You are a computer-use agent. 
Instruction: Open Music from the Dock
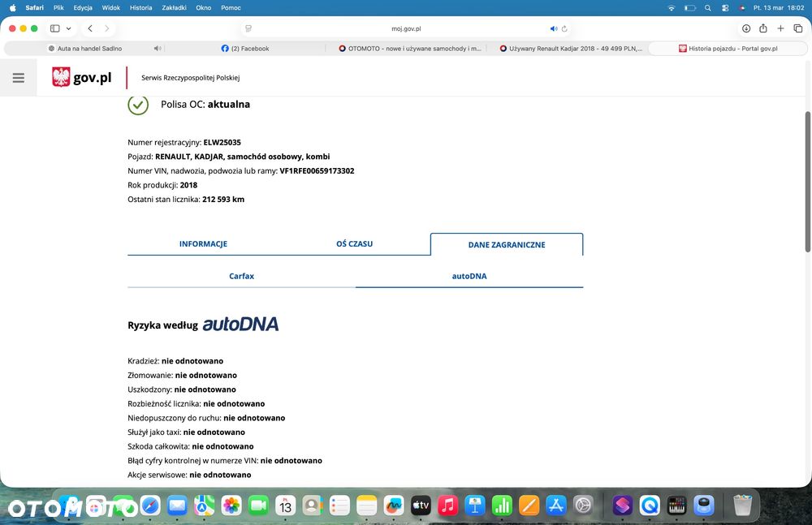click(448, 506)
